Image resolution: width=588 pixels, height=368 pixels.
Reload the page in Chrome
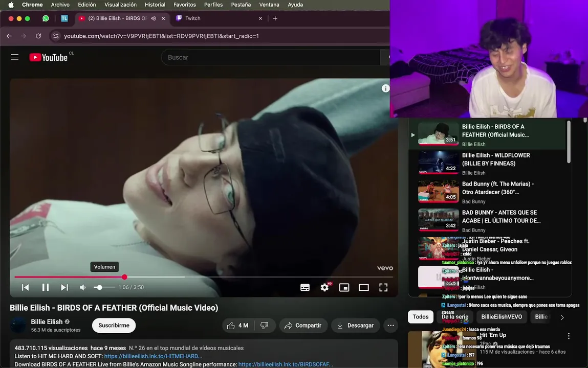click(x=38, y=36)
